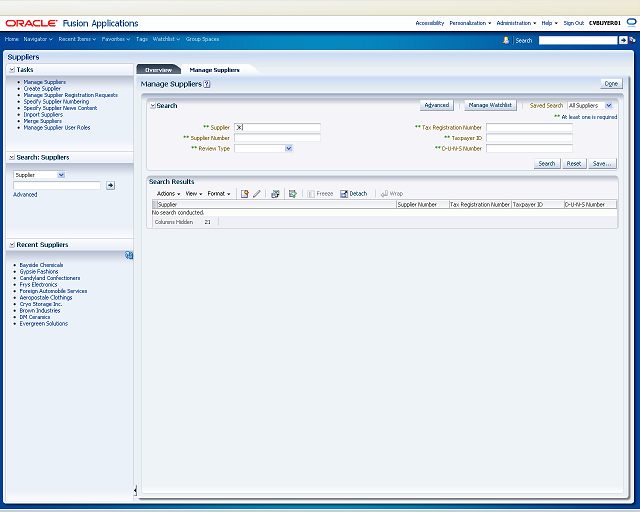Select the Manage Suppliers tab
640x512 pixels.
click(214, 70)
